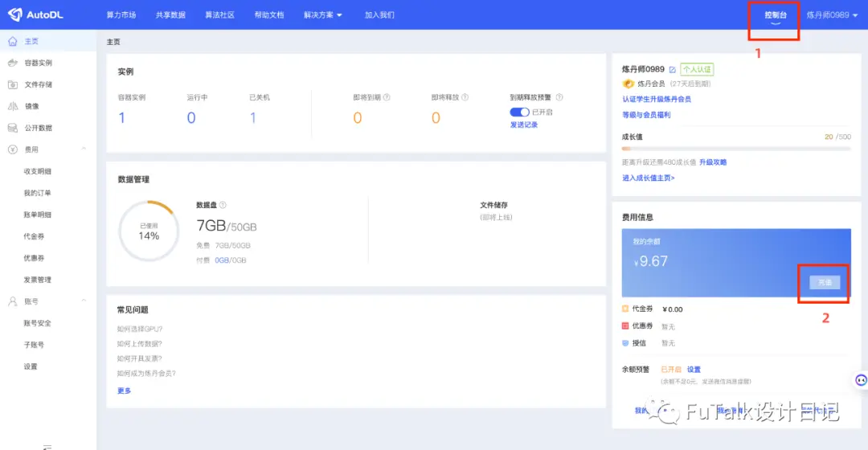
Task: Open 优惠券 in the sidebar menu
Action: click(x=34, y=258)
